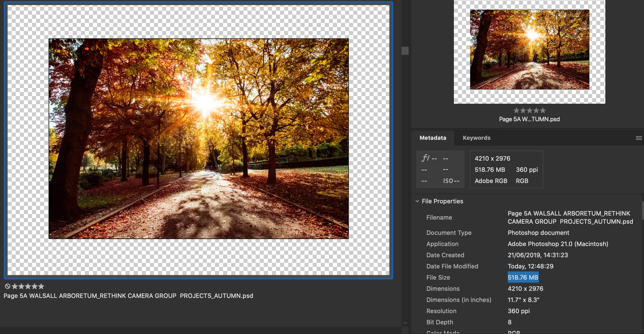This screenshot has height=334, width=644.
Task: Click fifth star in Preview panel rating
Action: pyautogui.click(x=543, y=111)
